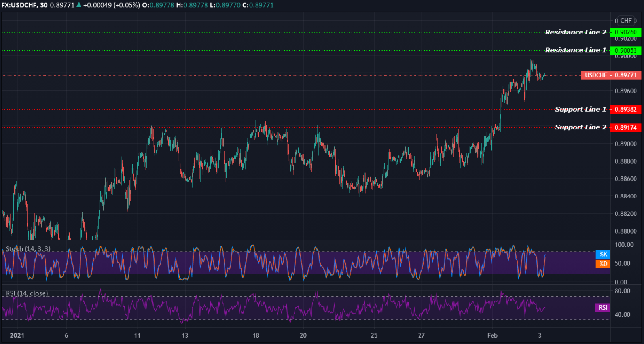The image size is (644, 344).
Task: Click date 3 on the time axis
Action: coord(540,335)
